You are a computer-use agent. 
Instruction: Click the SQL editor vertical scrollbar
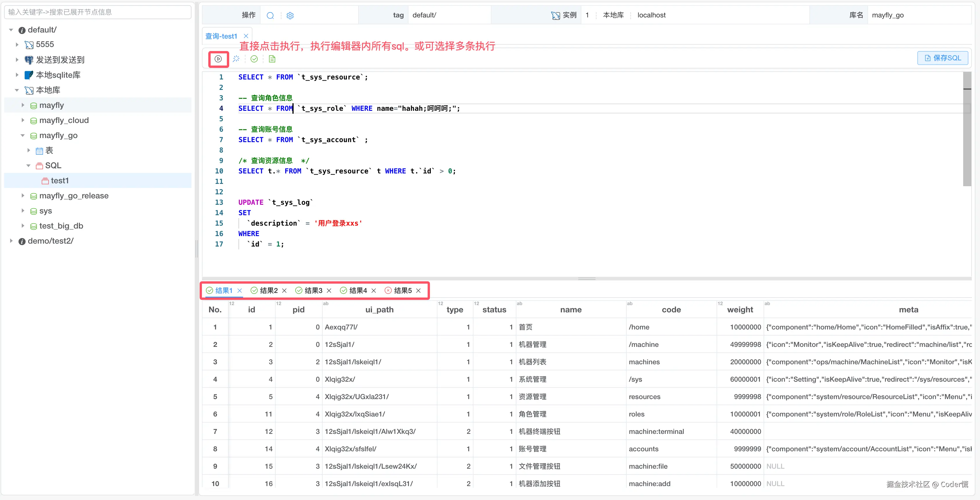click(x=967, y=129)
